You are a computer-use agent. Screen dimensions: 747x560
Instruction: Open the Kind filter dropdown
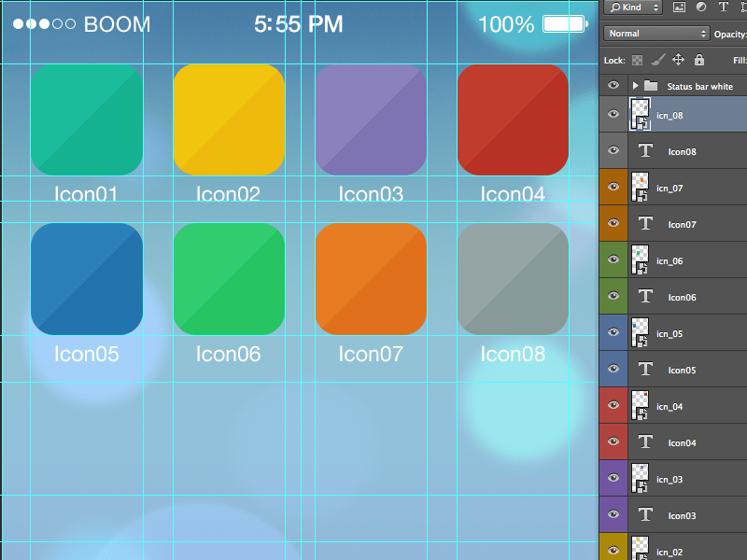[x=655, y=7]
